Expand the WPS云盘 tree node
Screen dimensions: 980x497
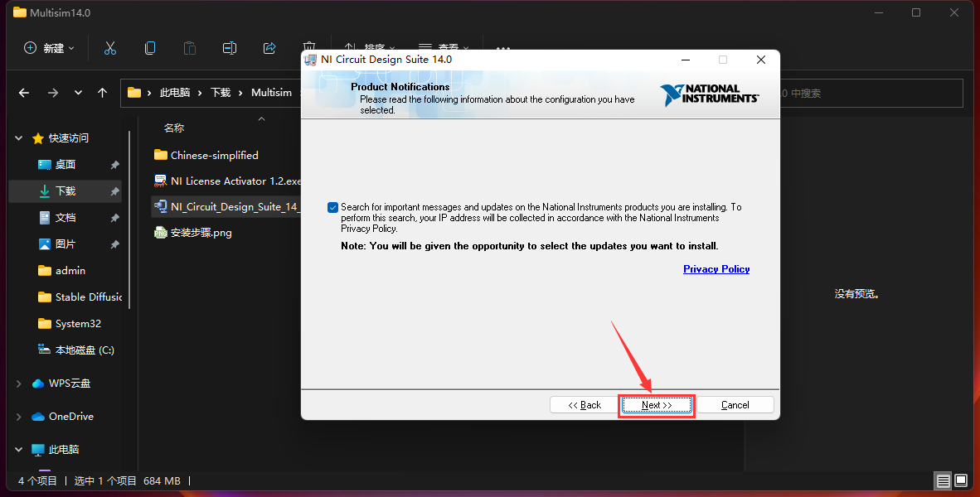click(x=19, y=384)
